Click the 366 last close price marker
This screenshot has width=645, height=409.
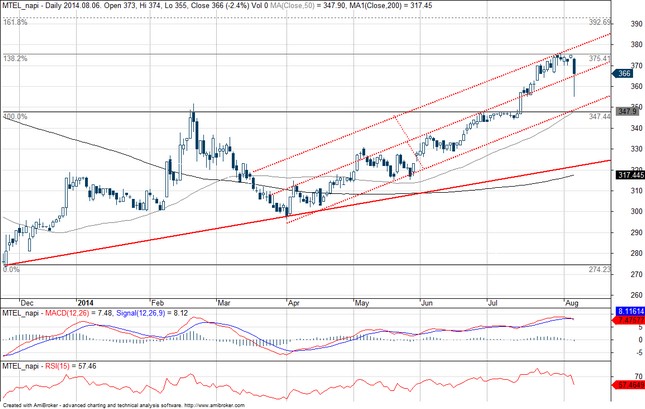pos(623,73)
